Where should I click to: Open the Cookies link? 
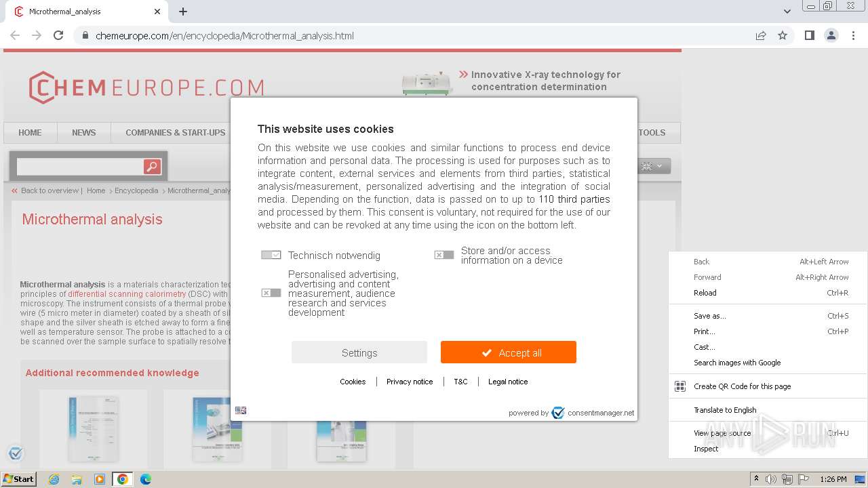coord(353,382)
